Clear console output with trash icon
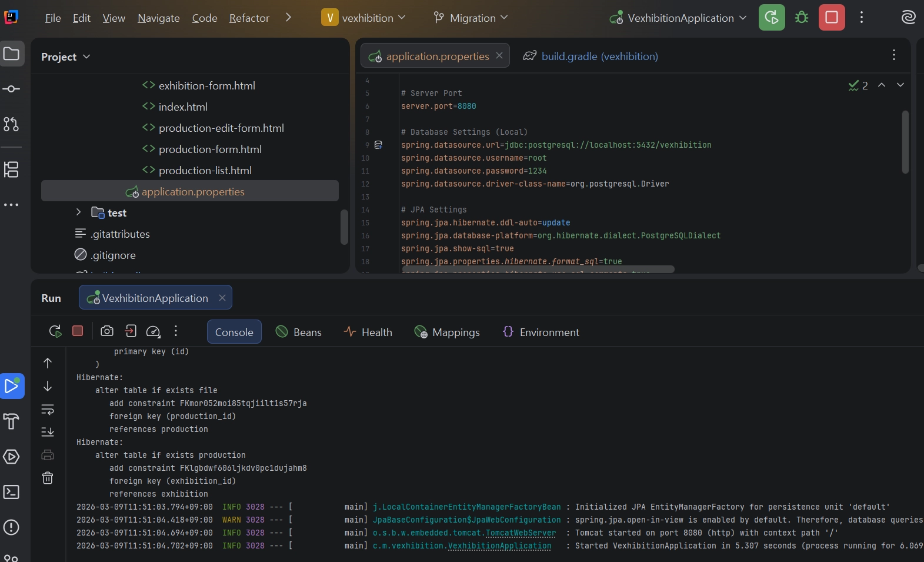Viewport: 924px width, 562px height. point(48,478)
